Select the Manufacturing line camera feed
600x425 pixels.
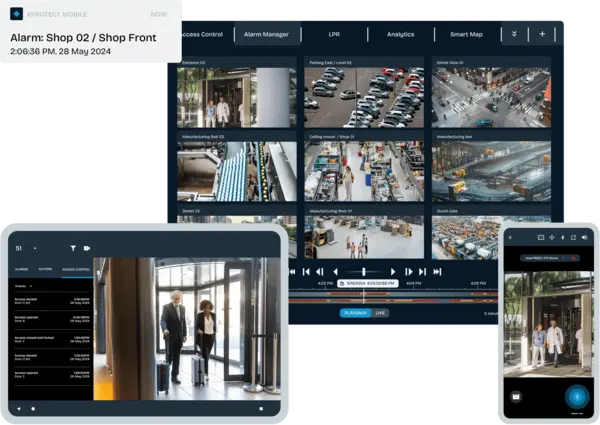tap(491, 171)
